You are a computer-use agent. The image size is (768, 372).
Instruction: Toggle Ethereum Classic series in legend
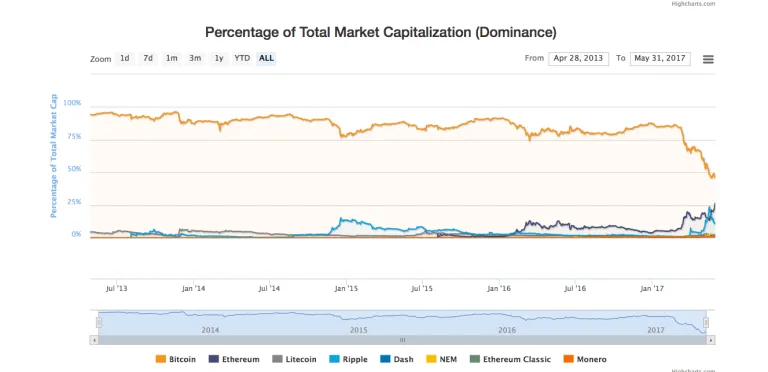tap(510, 359)
